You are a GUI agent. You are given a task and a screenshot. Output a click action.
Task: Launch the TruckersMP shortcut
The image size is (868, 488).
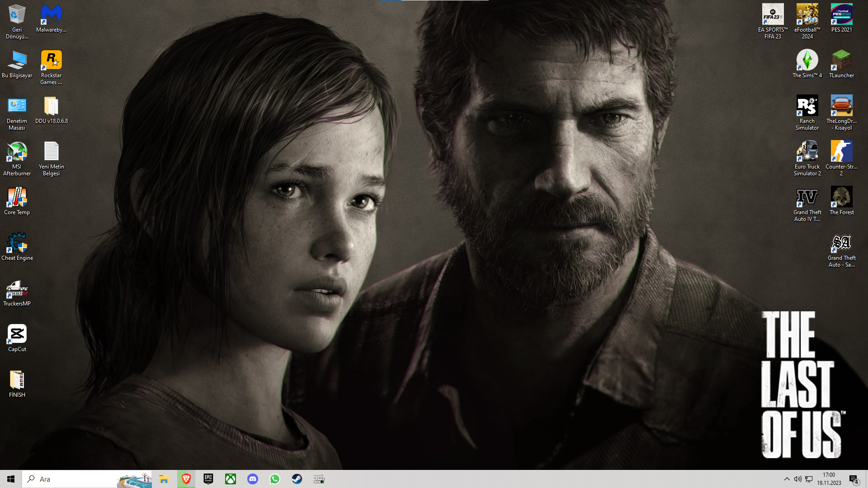click(x=17, y=292)
